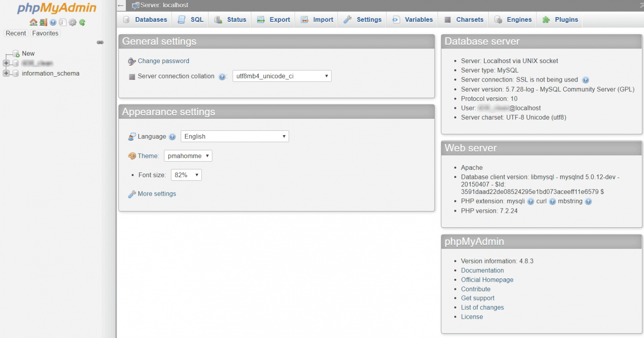Open the Charsets tab
The width and height of the screenshot is (644, 338).
(464, 20)
